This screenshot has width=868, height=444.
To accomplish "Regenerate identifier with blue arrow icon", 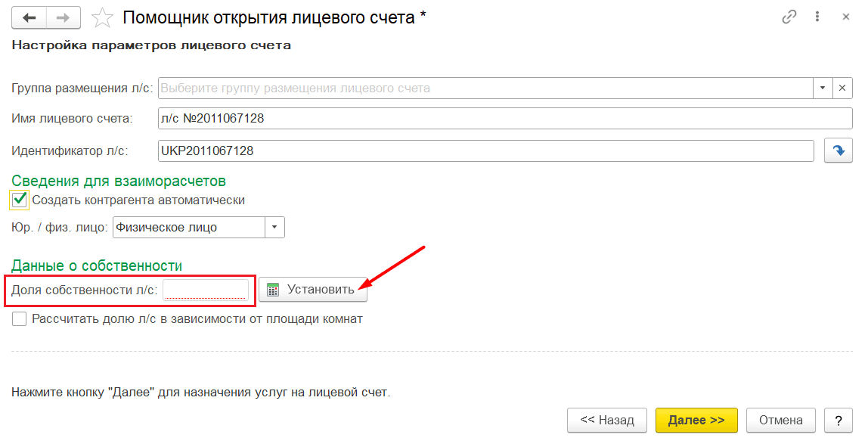I will coord(838,151).
